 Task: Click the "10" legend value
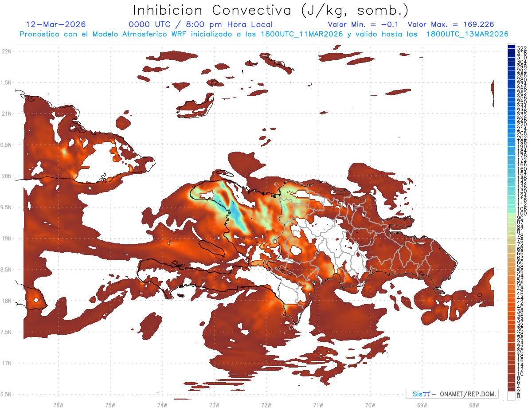tap(520, 374)
